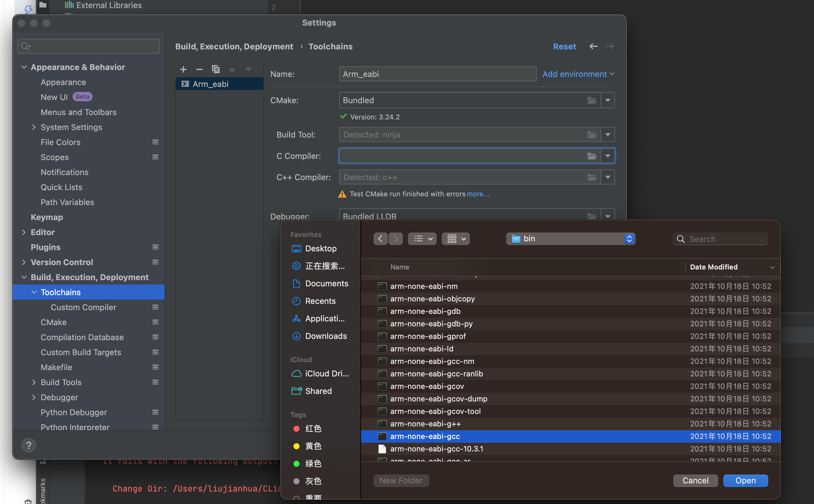Open the Makefile settings page
The image size is (814, 504).
click(56, 367)
